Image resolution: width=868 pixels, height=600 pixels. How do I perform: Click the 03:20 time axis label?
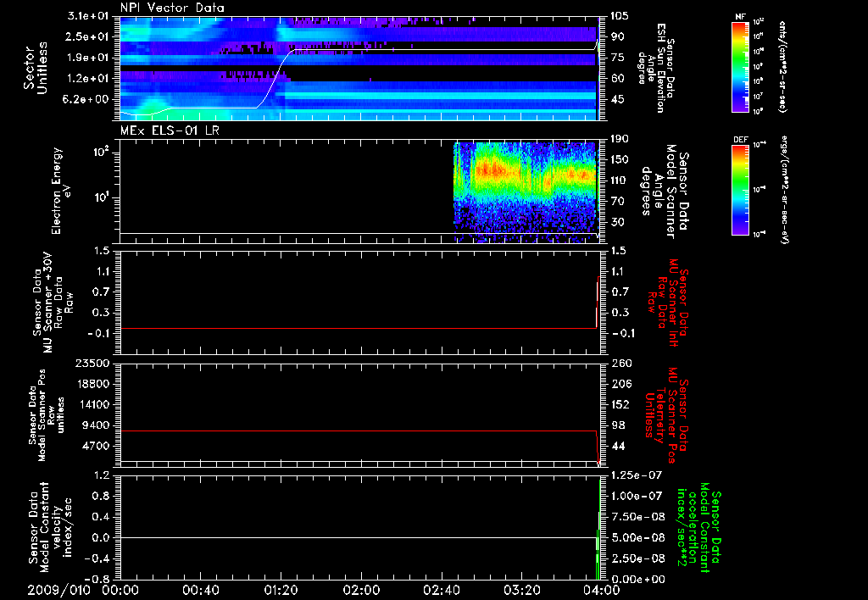(522, 589)
